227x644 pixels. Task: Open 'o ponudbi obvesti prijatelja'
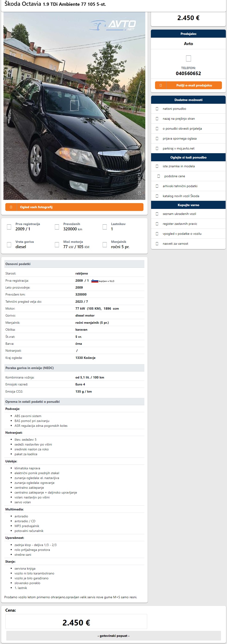(x=182, y=128)
